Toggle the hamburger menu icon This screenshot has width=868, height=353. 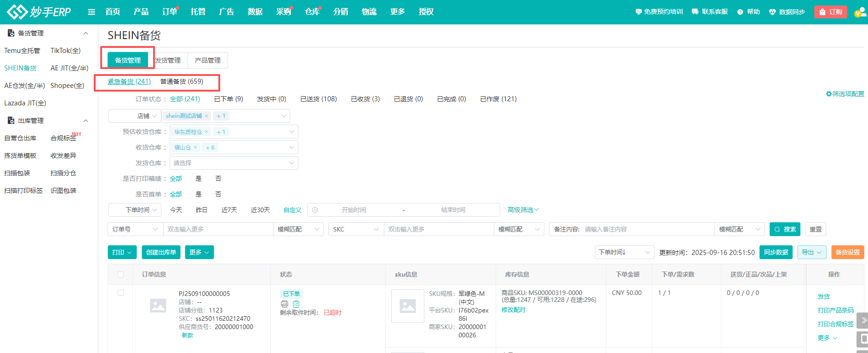pyautogui.click(x=91, y=12)
